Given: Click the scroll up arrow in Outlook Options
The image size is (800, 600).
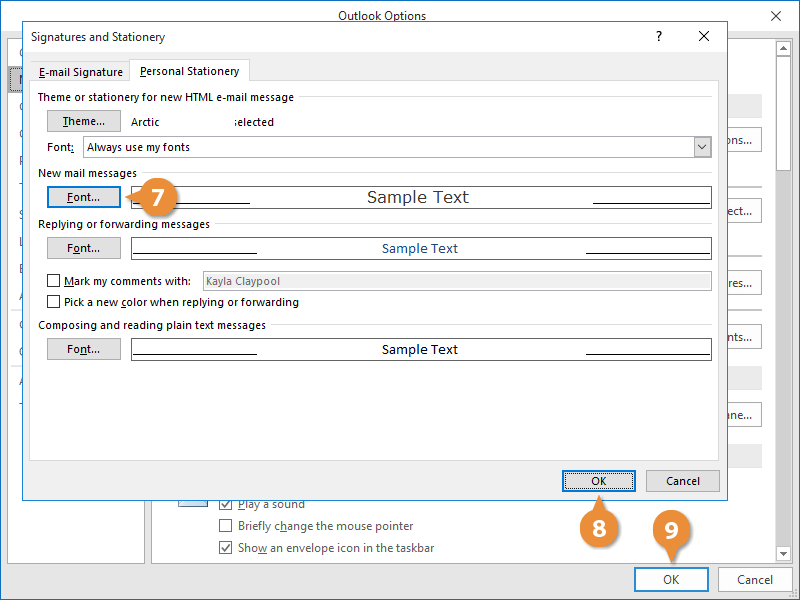Looking at the screenshot, I should [784, 49].
